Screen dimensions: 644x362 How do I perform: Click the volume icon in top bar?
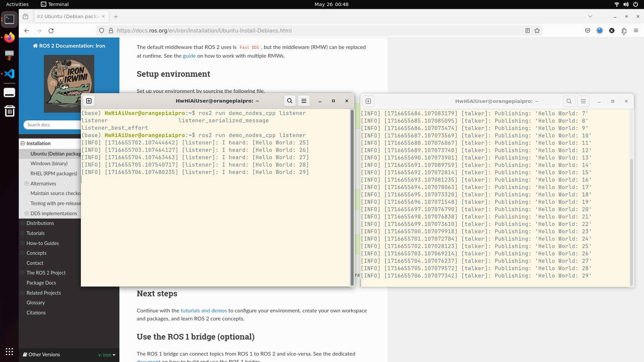point(626,4)
